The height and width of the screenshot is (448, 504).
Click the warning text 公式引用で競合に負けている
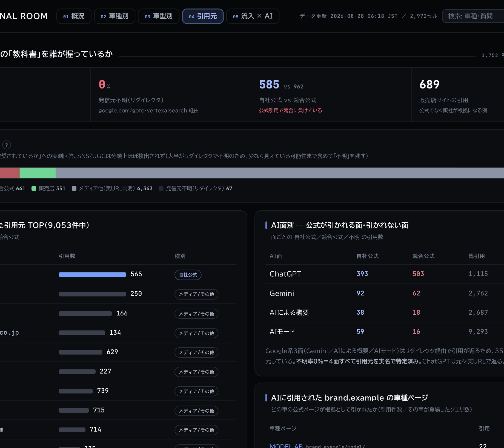pos(290,110)
